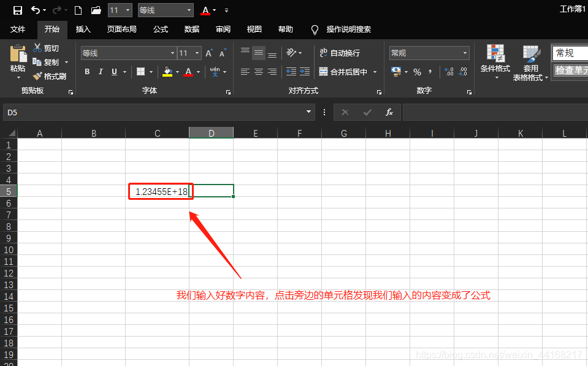The width and height of the screenshot is (588, 366).
Task: Decrease indent of cell content
Action: click(x=291, y=72)
